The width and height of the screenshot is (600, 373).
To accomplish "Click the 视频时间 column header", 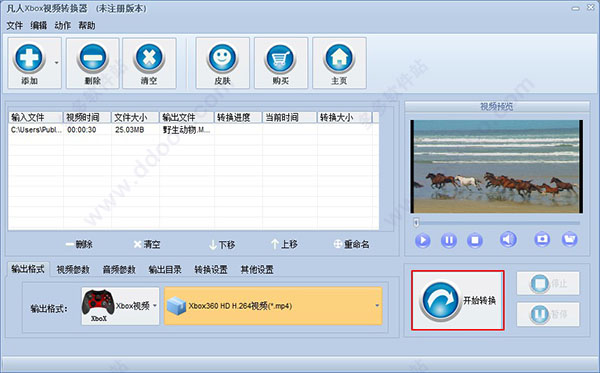I will point(87,117).
